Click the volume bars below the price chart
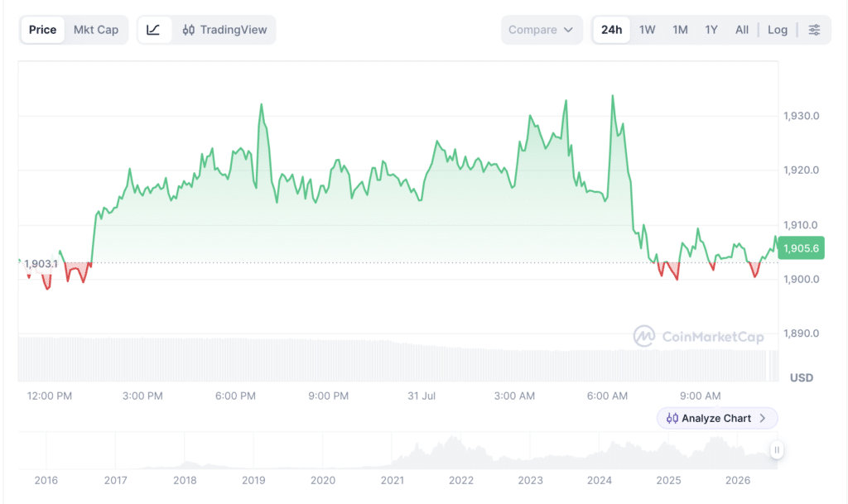 (x=398, y=360)
